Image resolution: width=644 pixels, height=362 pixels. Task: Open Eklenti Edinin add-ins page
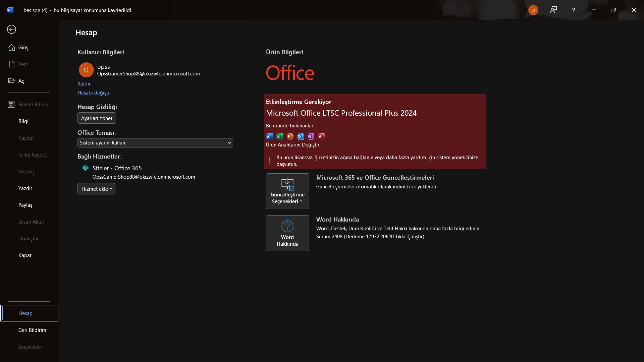click(29, 105)
